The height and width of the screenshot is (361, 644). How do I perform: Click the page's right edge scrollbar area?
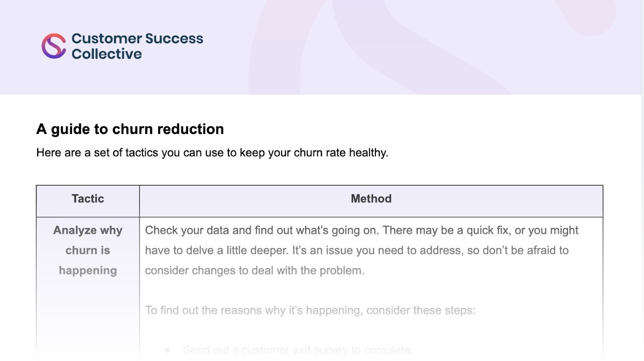643,180
